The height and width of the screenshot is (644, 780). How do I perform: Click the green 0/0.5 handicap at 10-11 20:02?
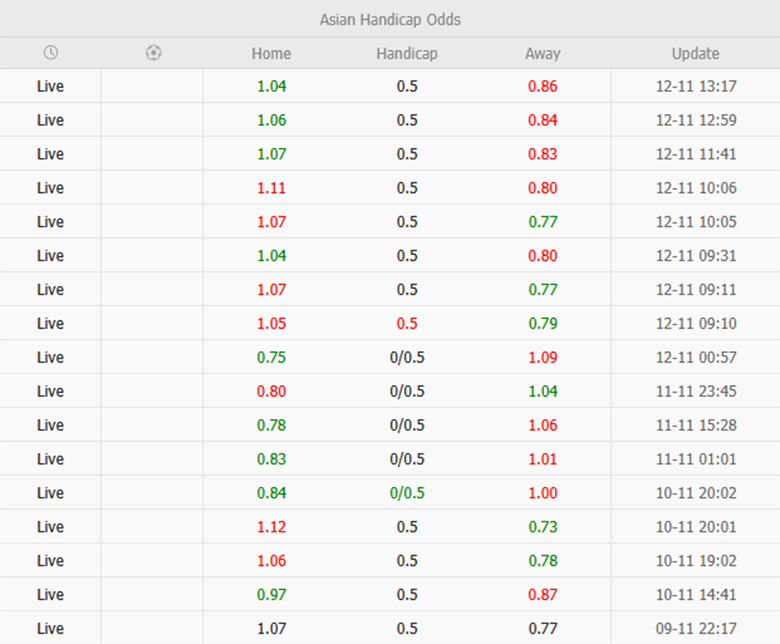[407, 493]
